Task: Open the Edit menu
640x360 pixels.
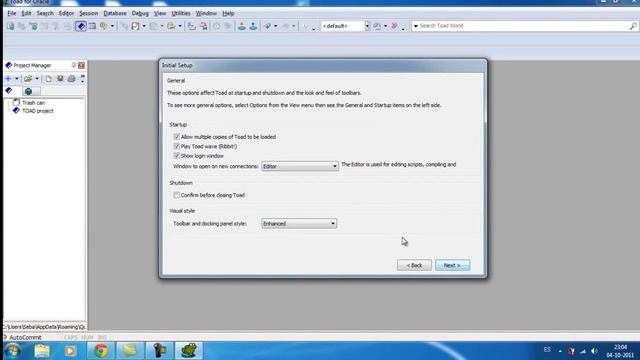Action: [x=26, y=13]
